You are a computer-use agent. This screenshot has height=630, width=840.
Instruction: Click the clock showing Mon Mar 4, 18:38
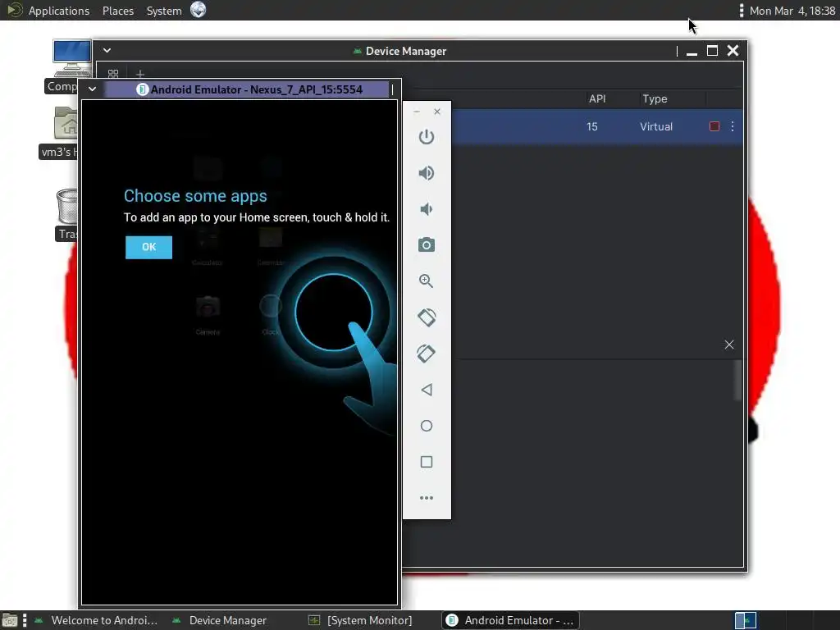coord(792,11)
